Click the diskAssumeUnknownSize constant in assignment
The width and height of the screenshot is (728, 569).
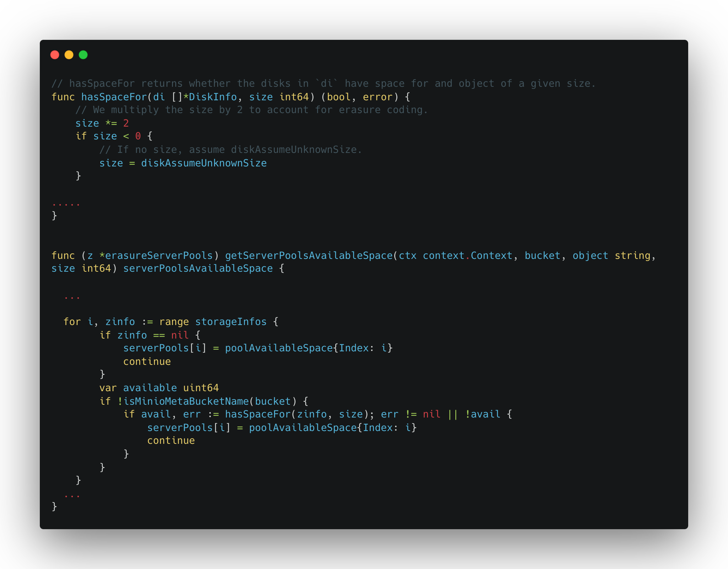[x=204, y=163]
